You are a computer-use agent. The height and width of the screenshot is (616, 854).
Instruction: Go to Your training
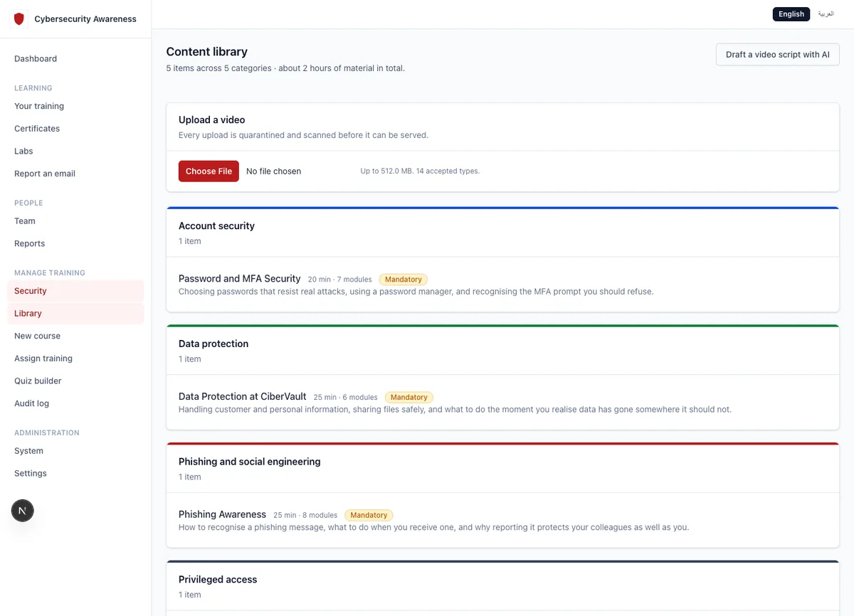tap(39, 106)
